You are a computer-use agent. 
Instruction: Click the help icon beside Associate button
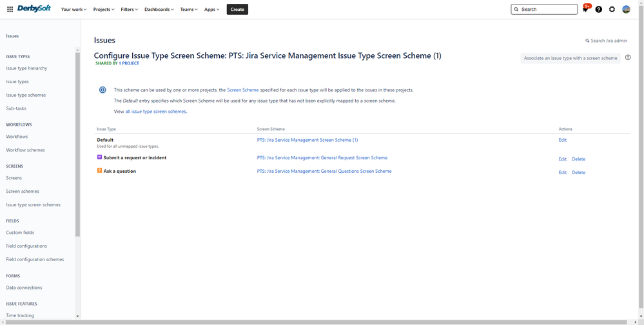pos(628,57)
